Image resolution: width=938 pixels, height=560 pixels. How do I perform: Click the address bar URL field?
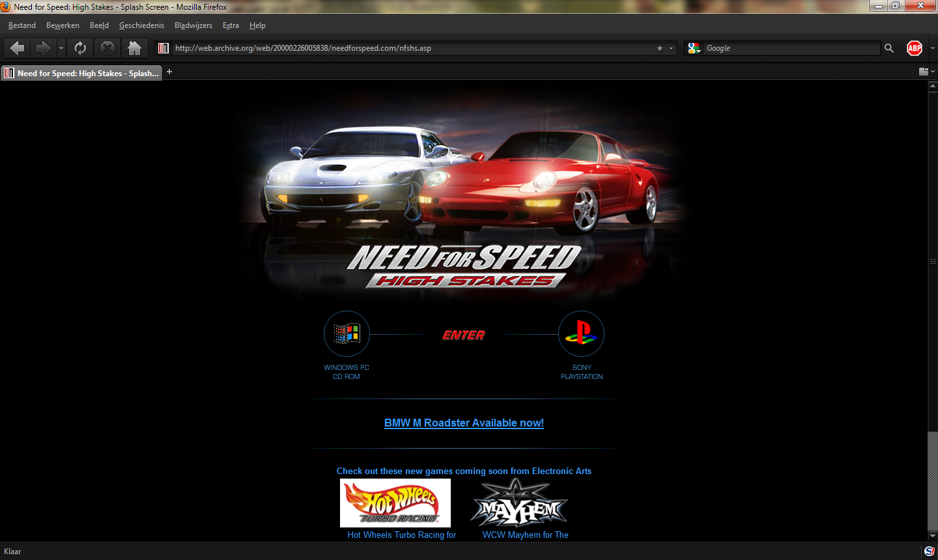pyautogui.click(x=414, y=48)
